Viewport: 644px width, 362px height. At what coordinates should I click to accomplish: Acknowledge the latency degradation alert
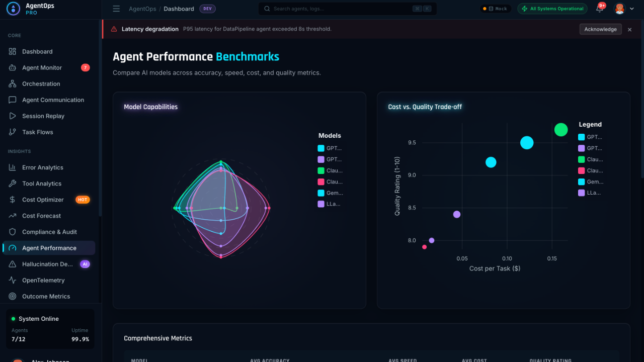tap(600, 29)
